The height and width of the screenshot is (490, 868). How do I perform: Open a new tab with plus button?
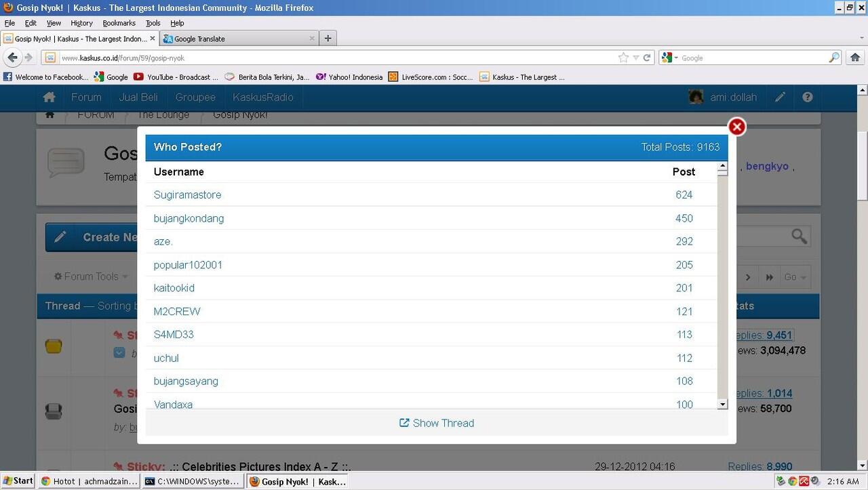click(328, 39)
